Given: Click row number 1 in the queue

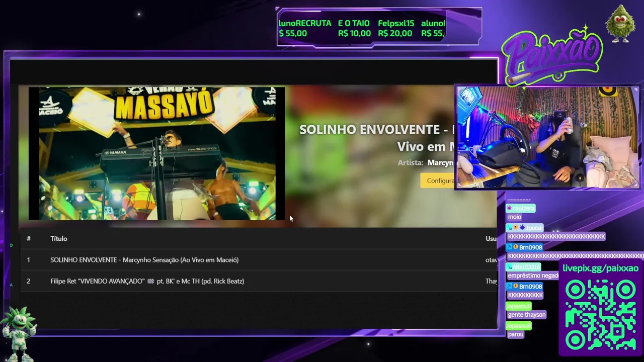Looking at the screenshot, I should pyautogui.click(x=28, y=260).
